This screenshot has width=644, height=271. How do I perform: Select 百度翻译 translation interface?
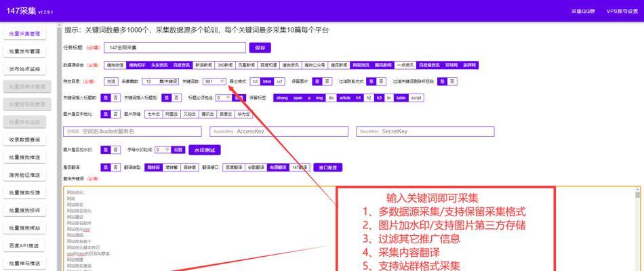point(234,167)
